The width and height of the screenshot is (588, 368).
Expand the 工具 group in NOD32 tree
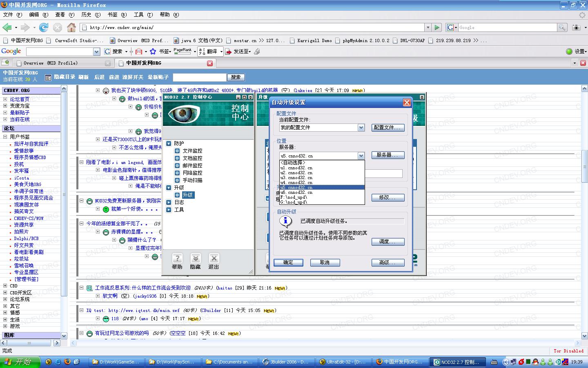[169, 210]
